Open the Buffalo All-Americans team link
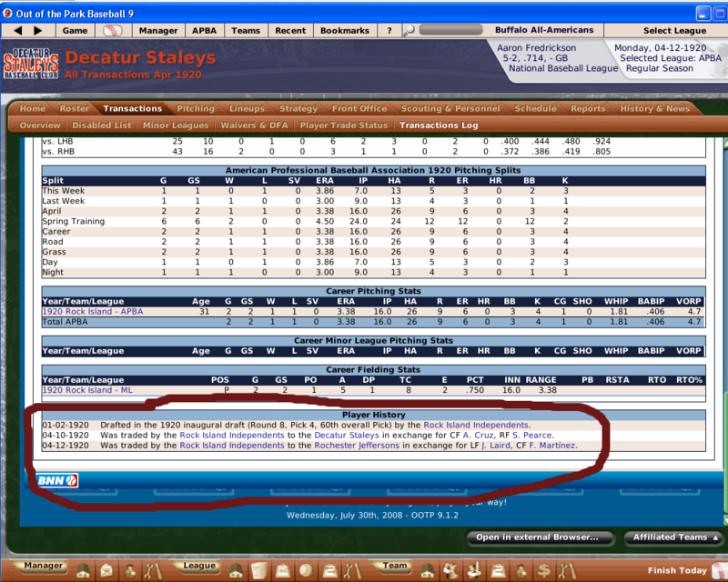 [x=544, y=30]
